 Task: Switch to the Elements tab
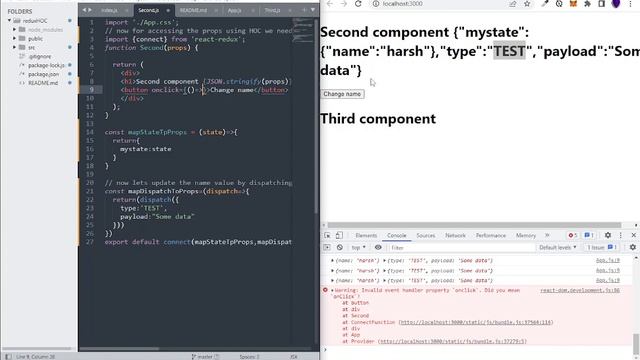[366, 236]
